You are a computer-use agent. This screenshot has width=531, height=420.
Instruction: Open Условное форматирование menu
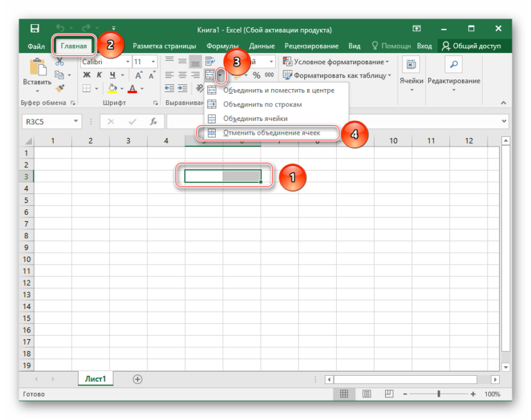click(336, 62)
